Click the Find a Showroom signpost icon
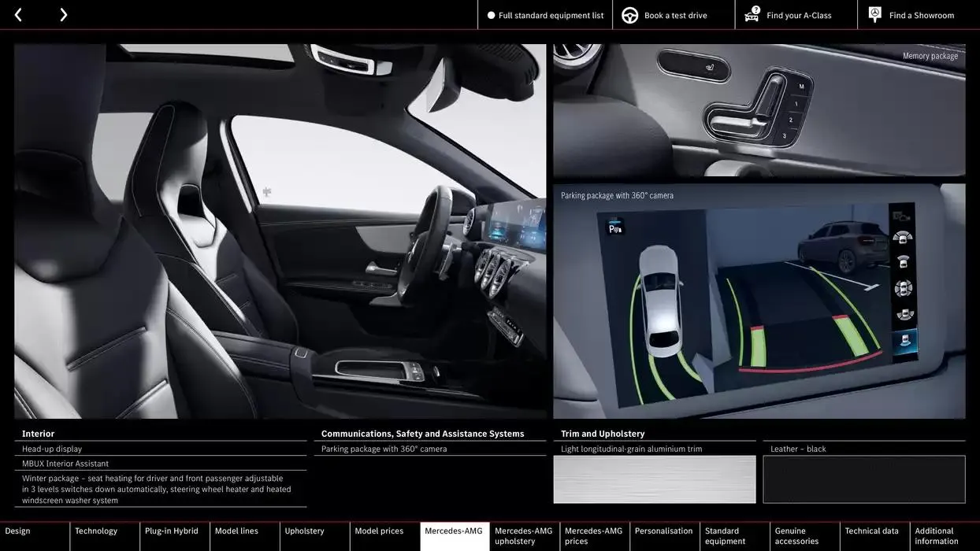The width and height of the screenshot is (980, 551). pos(874,13)
